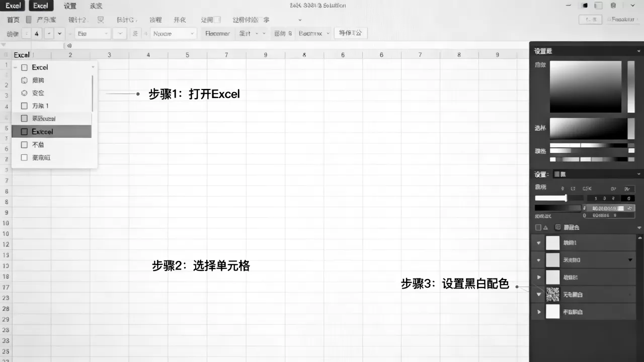Pick a tone in the 选杯 gradient box

point(589,129)
